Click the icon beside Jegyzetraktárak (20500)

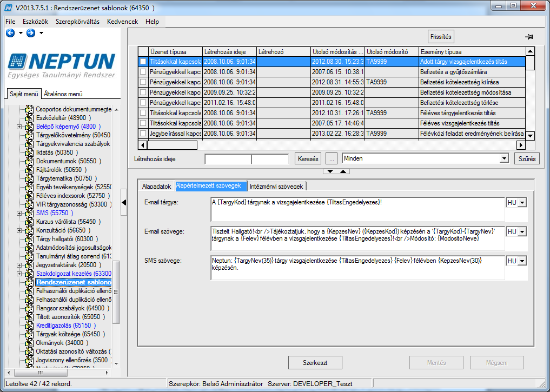pyautogui.click(x=30, y=265)
